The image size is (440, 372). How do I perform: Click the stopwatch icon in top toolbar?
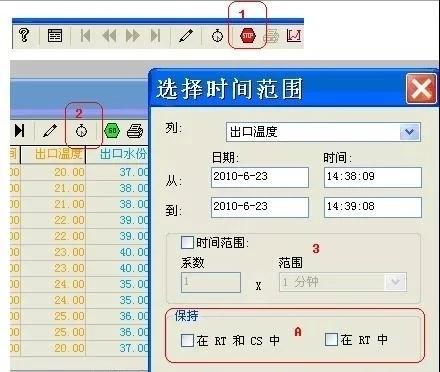click(217, 35)
